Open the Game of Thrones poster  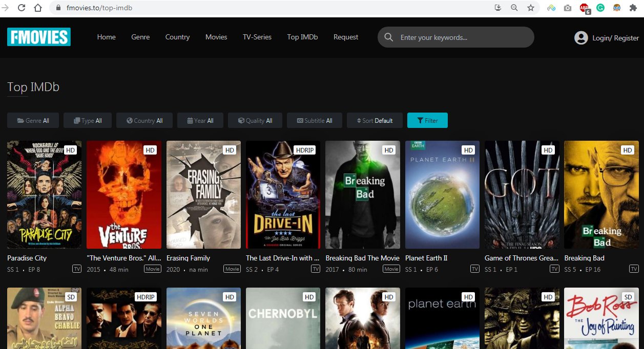pyautogui.click(x=522, y=195)
